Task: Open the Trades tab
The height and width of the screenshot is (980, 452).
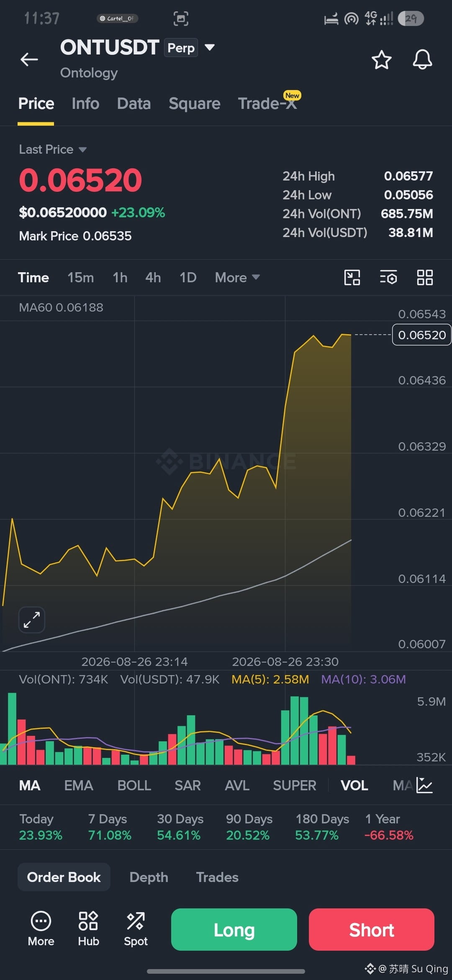Action: (217, 877)
